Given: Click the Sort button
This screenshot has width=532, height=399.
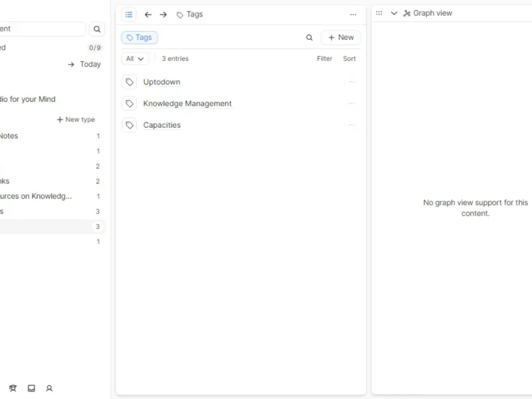Looking at the screenshot, I should point(349,59).
